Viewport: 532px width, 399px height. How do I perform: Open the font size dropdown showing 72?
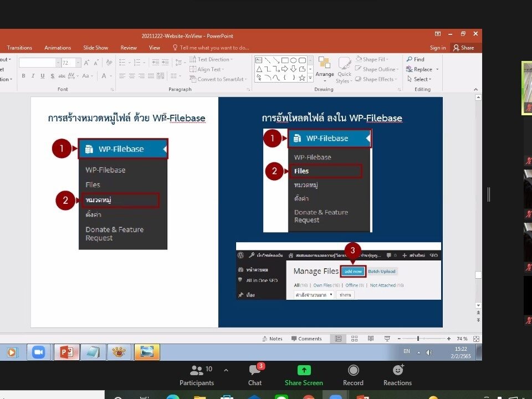pyautogui.click(x=78, y=63)
